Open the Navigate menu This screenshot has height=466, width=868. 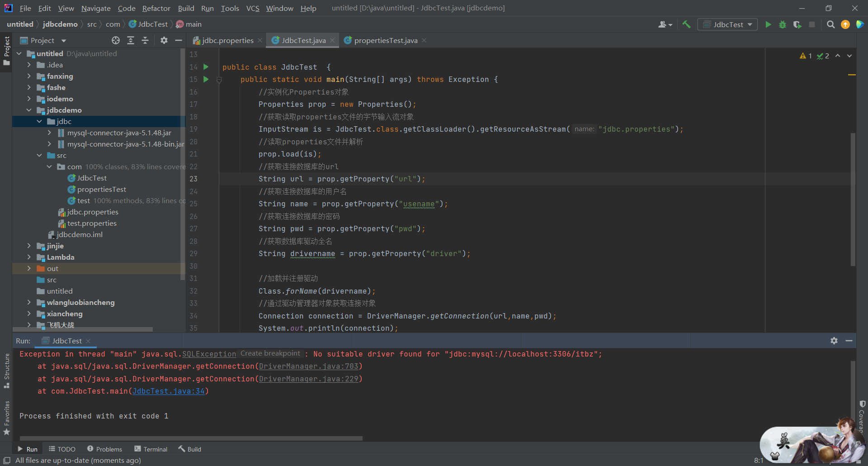point(96,8)
